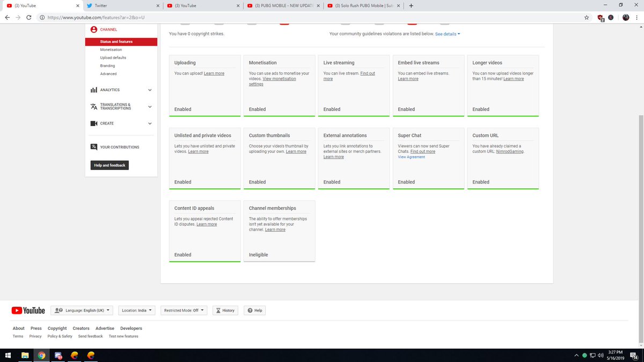Click the volume icon in system tray
This screenshot has width=644, height=362.
(x=601, y=355)
